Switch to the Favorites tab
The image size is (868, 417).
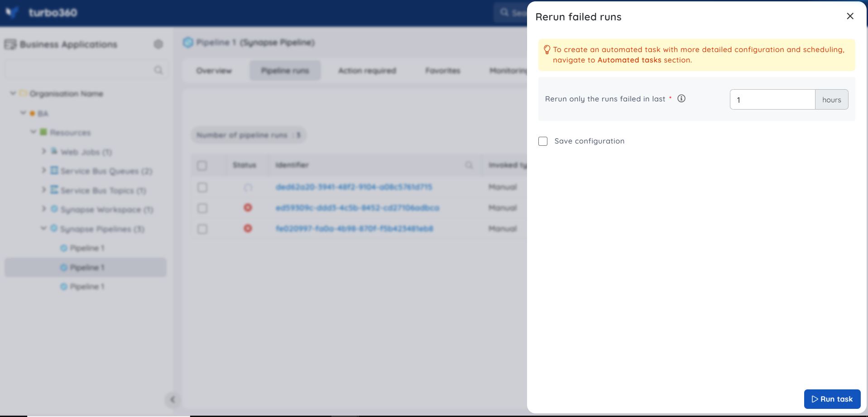pyautogui.click(x=442, y=71)
